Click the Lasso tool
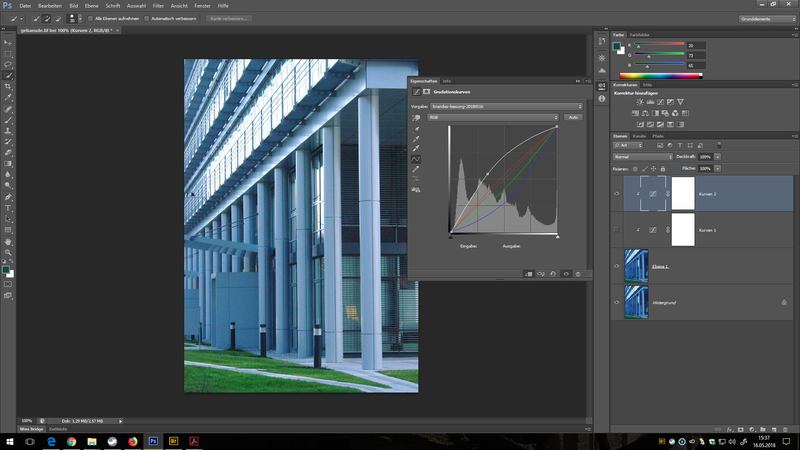 pyautogui.click(x=9, y=64)
